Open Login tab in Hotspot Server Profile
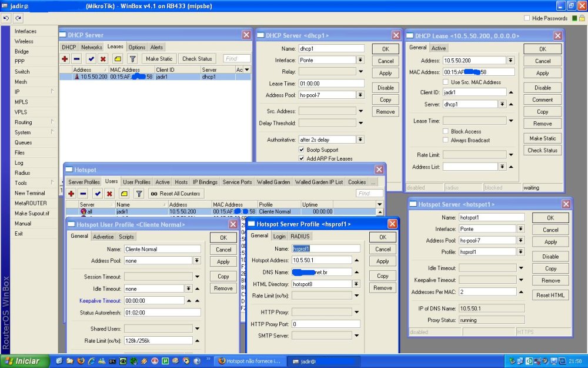This screenshot has width=588, height=368. (279, 236)
